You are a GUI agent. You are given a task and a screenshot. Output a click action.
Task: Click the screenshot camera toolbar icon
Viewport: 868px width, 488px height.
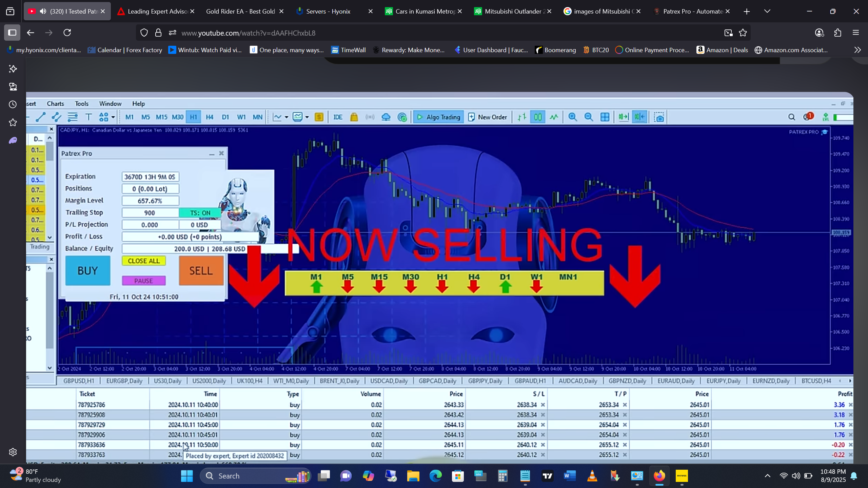(659, 117)
